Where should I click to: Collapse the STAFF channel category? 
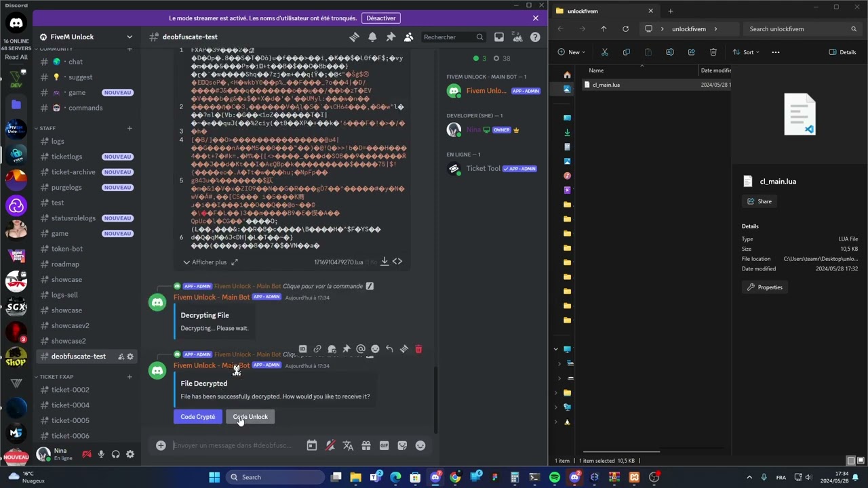tap(47, 128)
